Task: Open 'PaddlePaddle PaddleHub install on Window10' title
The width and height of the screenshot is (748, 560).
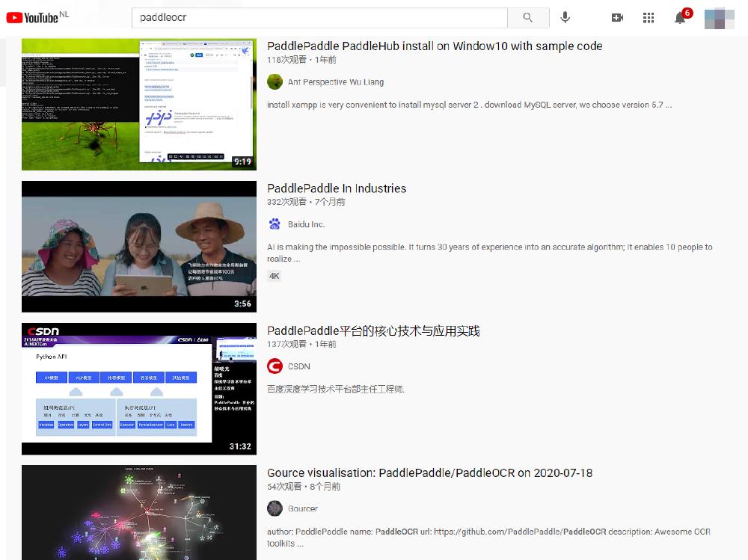Action: click(435, 46)
